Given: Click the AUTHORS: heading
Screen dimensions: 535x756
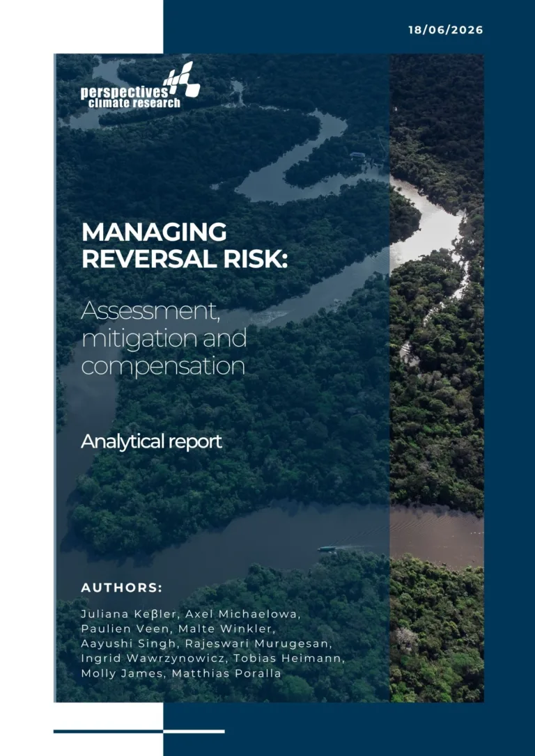Looking at the screenshot, I should click(x=121, y=588).
